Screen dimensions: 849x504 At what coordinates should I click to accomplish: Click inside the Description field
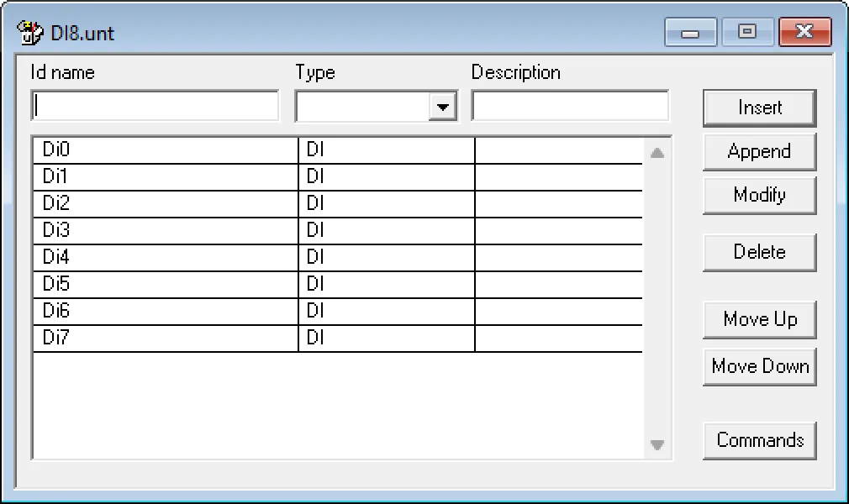[x=569, y=105]
